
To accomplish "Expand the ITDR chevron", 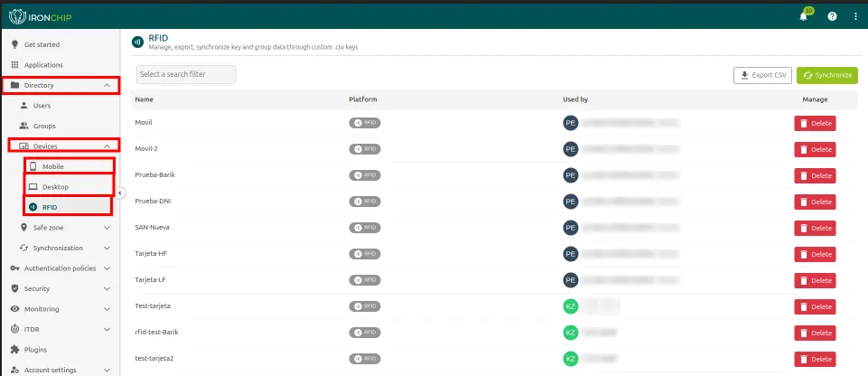I will click(x=107, y=329).
